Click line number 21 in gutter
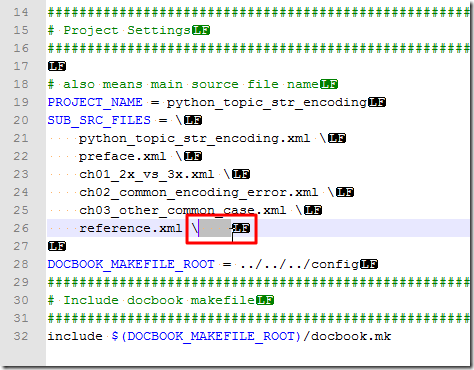The height and width of the screenshot is (370, 474). tap(21, 138)
